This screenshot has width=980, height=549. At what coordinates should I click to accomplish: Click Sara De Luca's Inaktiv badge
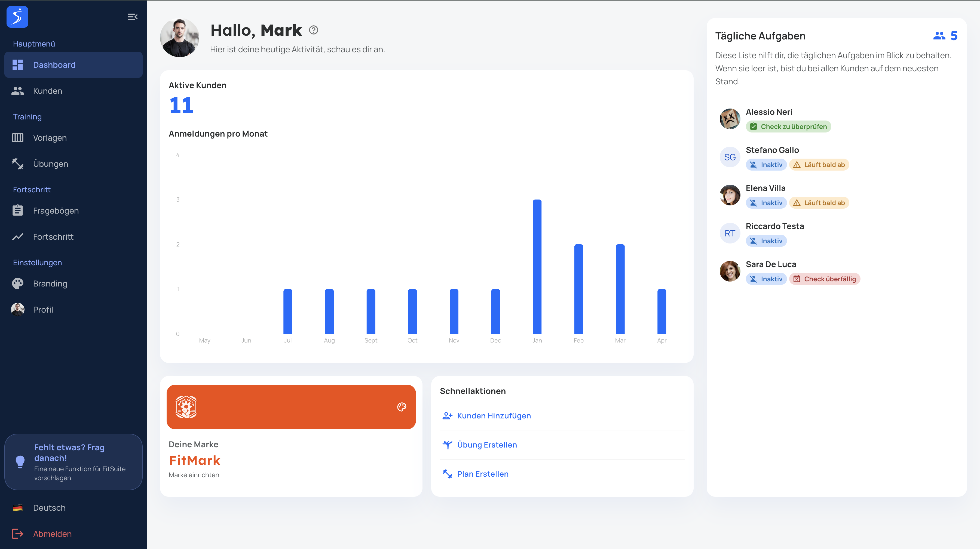tap(766, 279)
